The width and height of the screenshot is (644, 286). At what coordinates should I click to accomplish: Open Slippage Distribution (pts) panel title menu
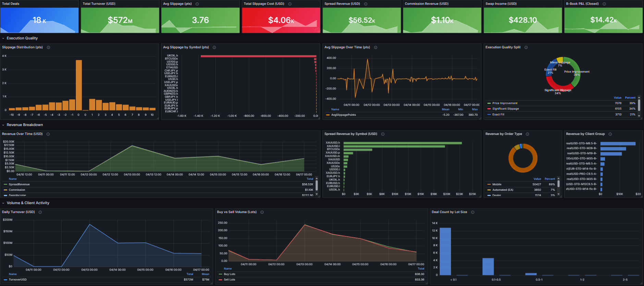pos(22,47)
